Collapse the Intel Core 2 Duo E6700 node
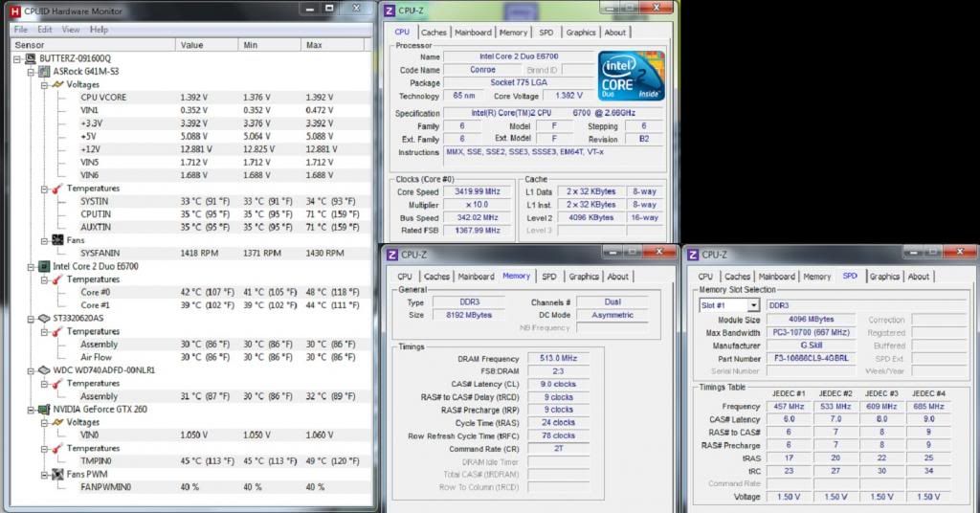 31,267
